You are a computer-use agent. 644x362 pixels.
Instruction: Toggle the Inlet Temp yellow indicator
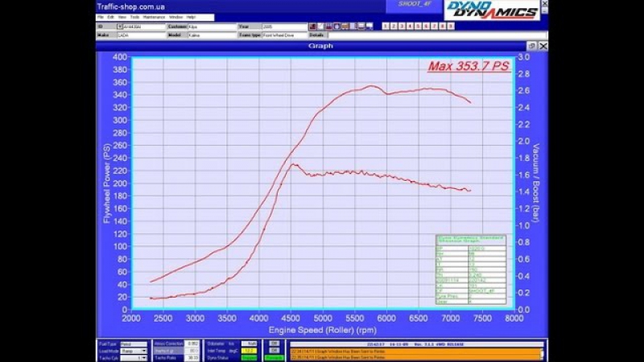(249, 350)
